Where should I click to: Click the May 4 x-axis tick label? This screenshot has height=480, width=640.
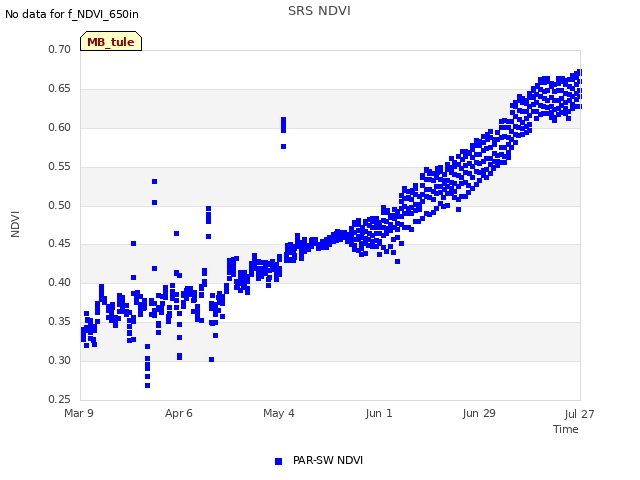pyautogui.click(x=279, y=413)
